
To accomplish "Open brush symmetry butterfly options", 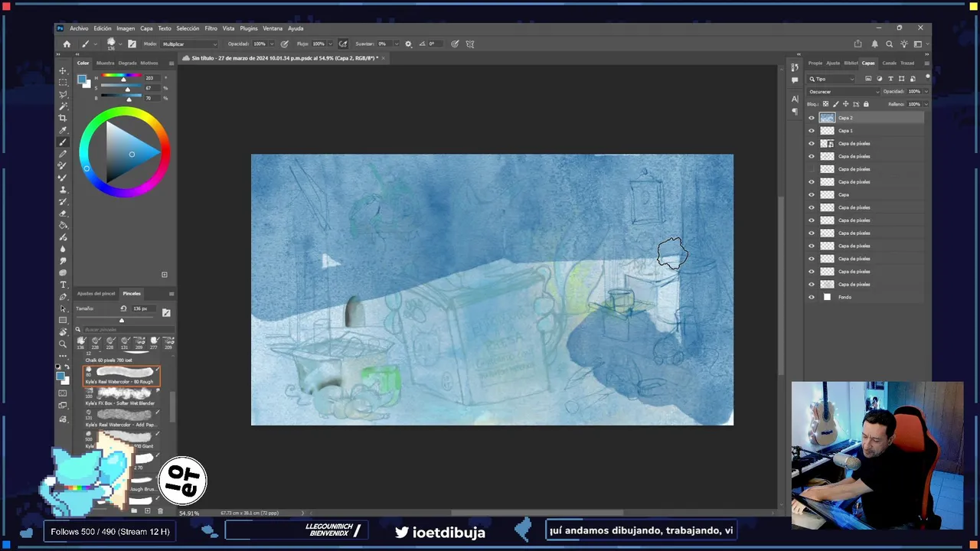I will coord(470,44).
